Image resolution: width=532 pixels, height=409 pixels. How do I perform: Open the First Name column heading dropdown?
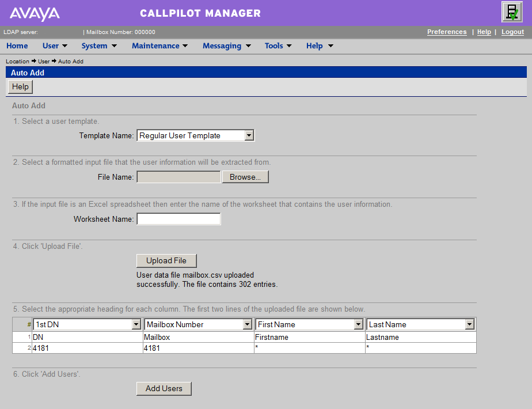tap(309, 324)
